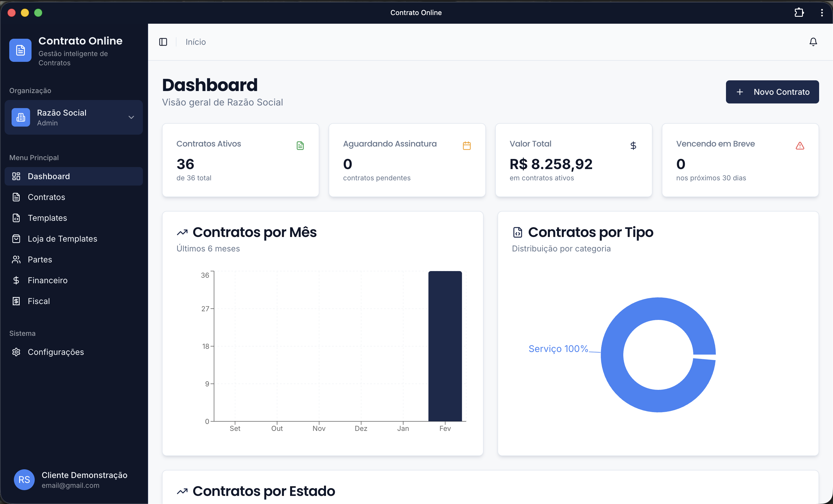Click the Jan label on chart axis

point(403,428)
